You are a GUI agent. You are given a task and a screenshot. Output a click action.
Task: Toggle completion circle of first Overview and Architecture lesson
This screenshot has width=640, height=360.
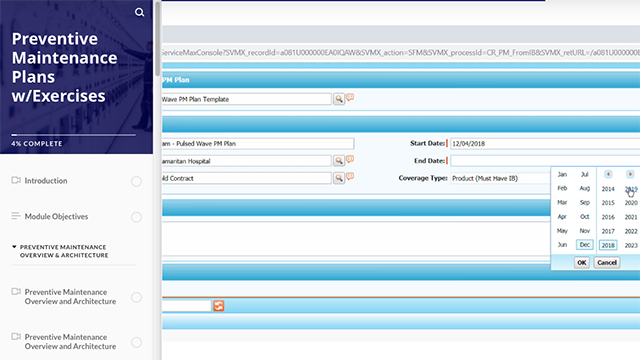pos(136,297)
